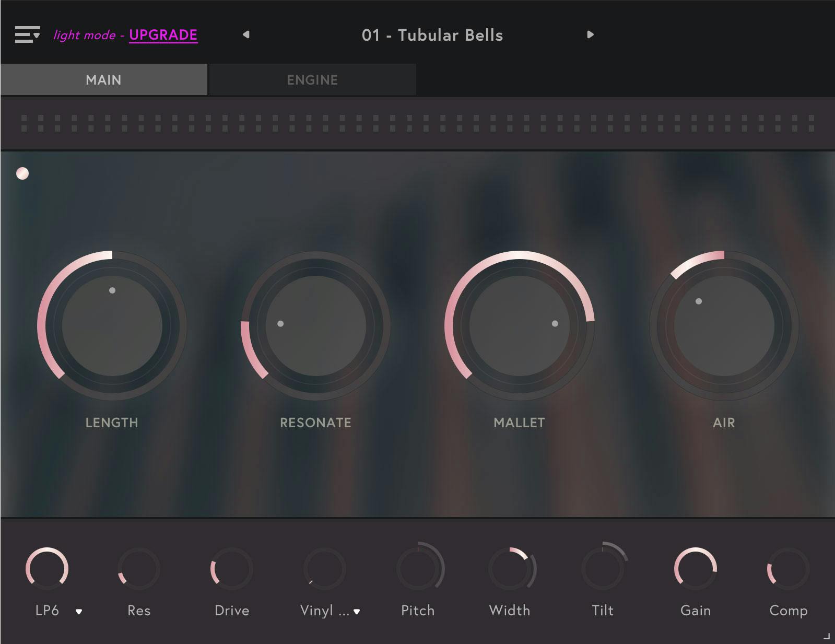Click the Comp knob
This screenshot has height=644, width=835.
(x=788, y=569)
